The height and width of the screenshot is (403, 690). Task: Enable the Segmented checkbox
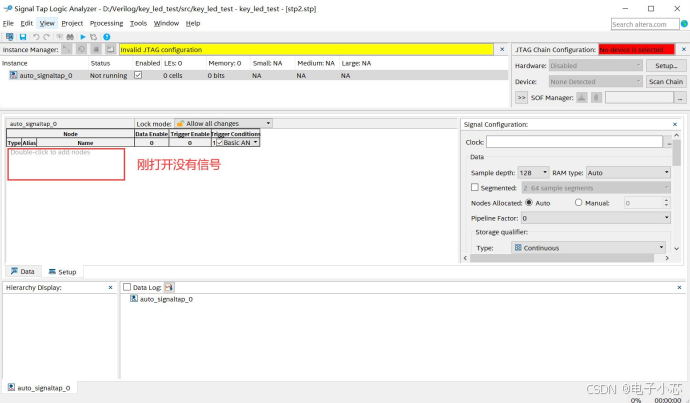[474, 187]
